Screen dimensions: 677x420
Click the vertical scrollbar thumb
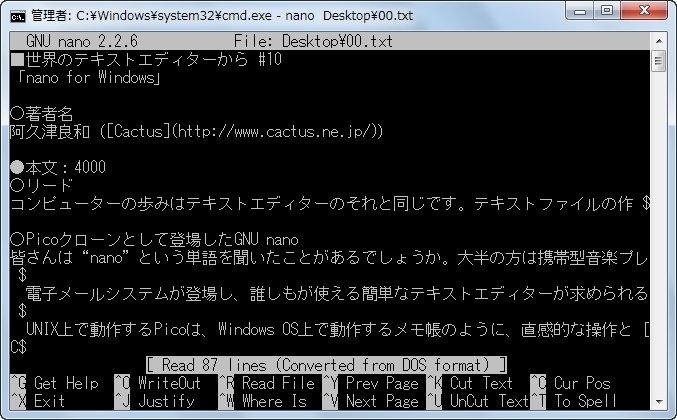659,61
